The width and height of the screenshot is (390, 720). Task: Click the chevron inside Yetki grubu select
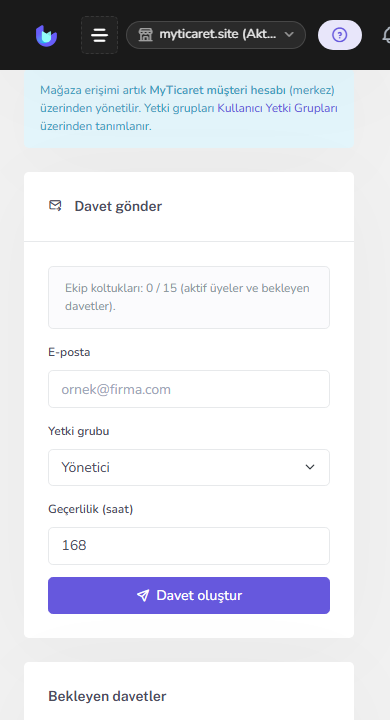click(x=310, y=467)
